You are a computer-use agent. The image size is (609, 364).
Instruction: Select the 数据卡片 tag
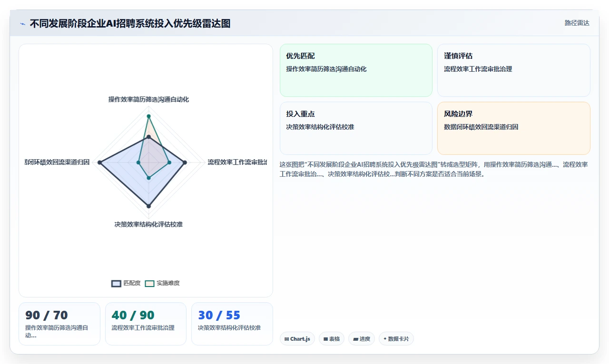click(x=396, y=339)
